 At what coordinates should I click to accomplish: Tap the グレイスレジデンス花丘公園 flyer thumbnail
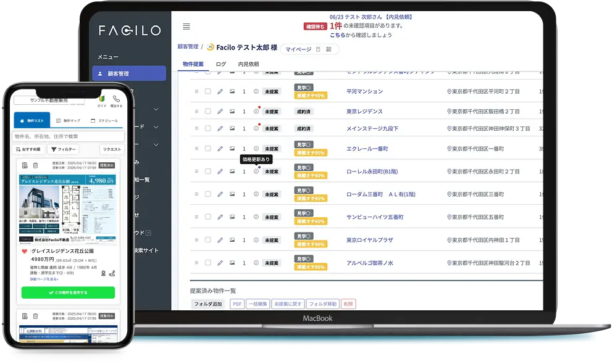[69, 209]
